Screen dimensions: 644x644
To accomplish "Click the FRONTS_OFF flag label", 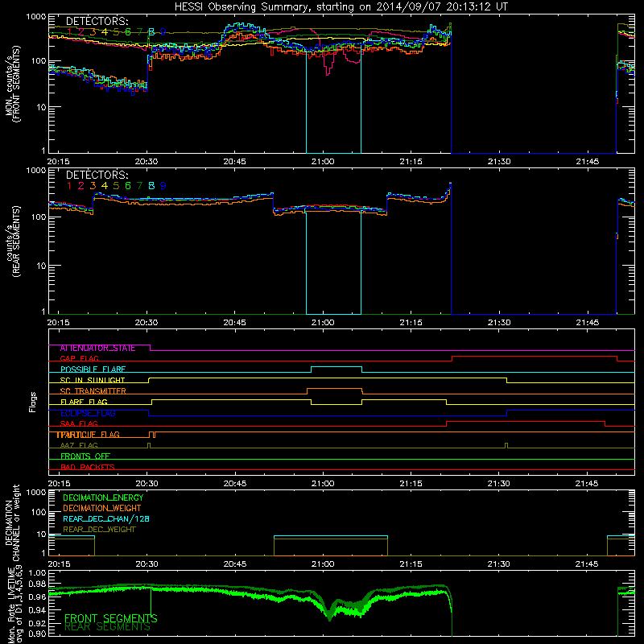I will click(85, 456).
